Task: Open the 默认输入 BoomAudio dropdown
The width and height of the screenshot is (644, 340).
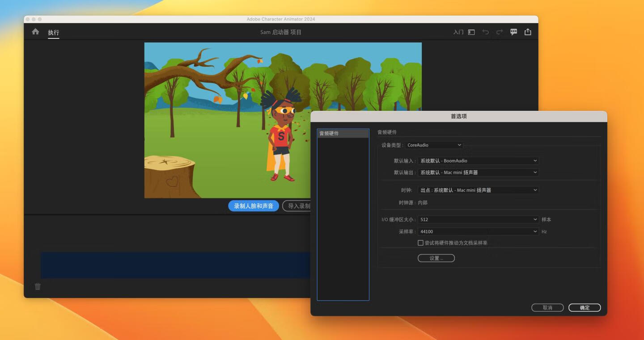Action: click(478, 161)
